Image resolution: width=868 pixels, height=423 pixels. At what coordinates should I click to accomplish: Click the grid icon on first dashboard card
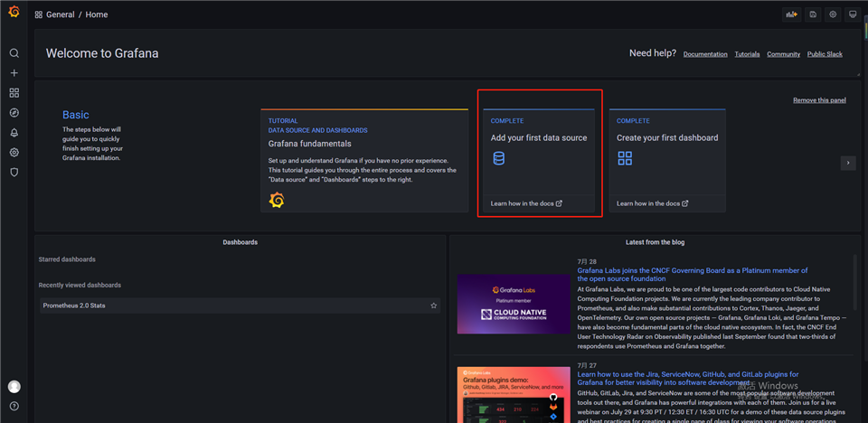(625, 158)
